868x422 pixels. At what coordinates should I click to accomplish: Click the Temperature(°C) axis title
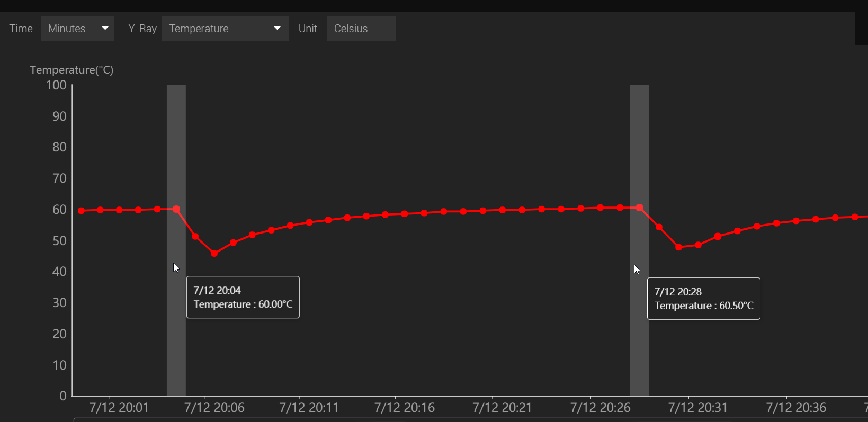coord(71,70)
